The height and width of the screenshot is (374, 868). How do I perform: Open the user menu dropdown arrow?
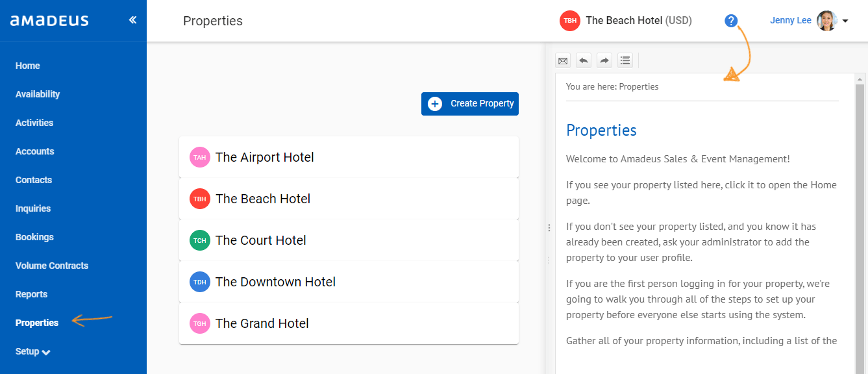845,21
